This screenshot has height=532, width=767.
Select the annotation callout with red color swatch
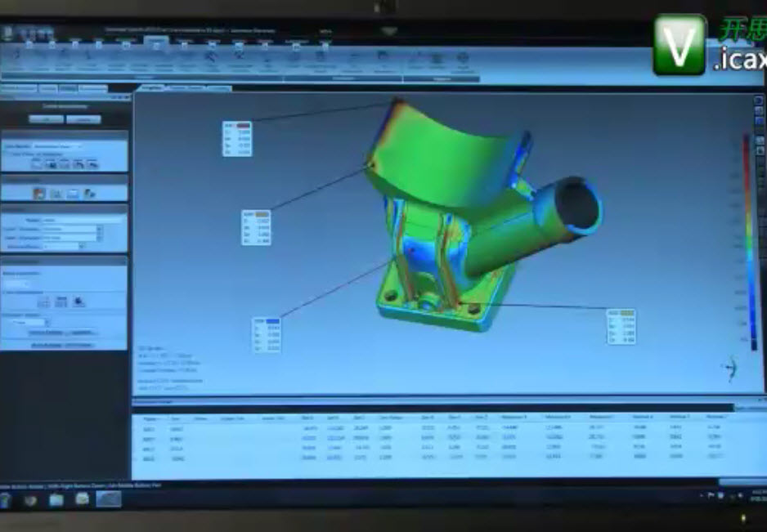237,139
